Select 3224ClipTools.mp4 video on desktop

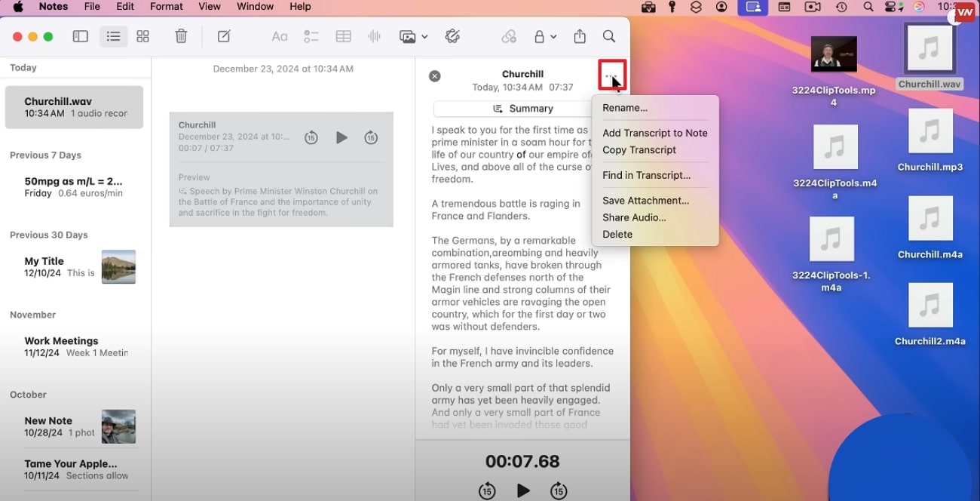coord(834,71)
